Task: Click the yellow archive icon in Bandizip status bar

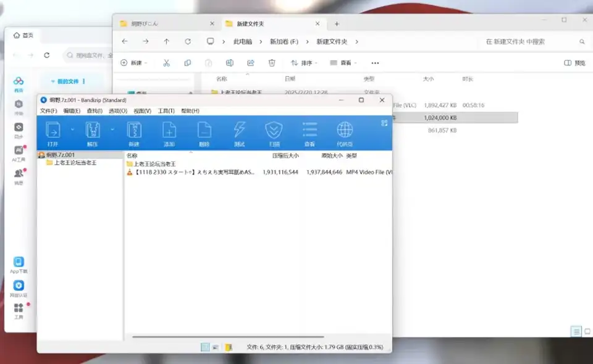Action: 229,347
